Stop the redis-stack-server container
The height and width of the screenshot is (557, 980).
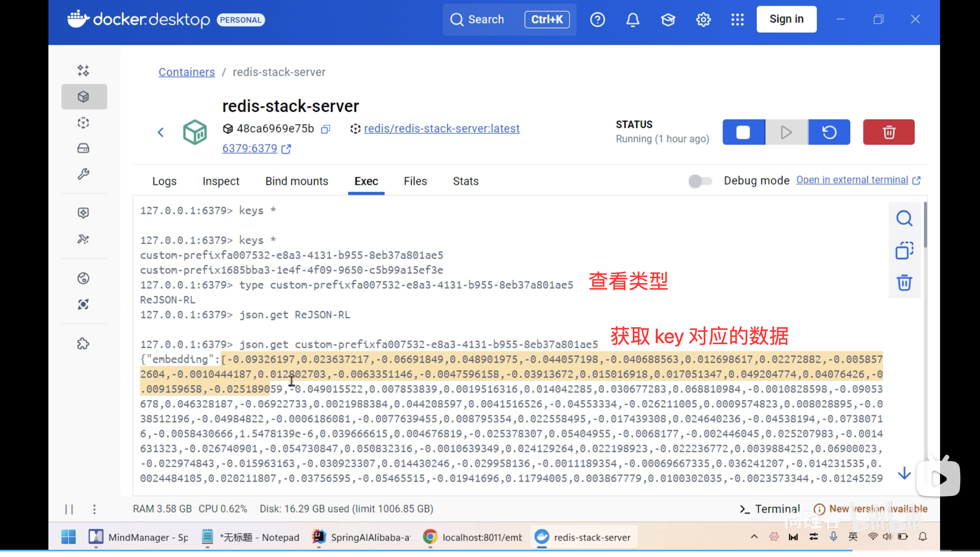coord(743,132)
